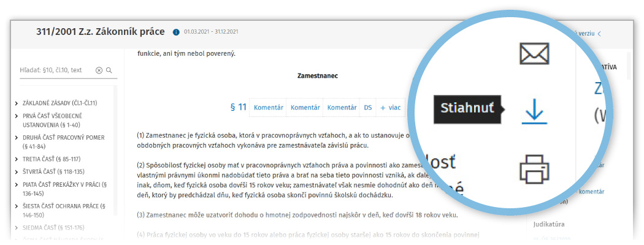This screenshot has height=245, width=644.
Task: Open the DS tab next to § 11
Action: point(368,108)
